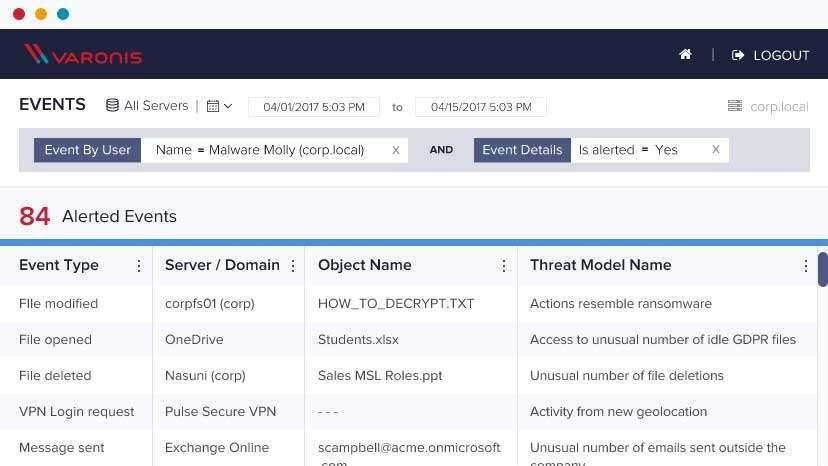This screenshot has height=466, width=828.
Task: Go to home via house icon
Action: pos(685,55)
